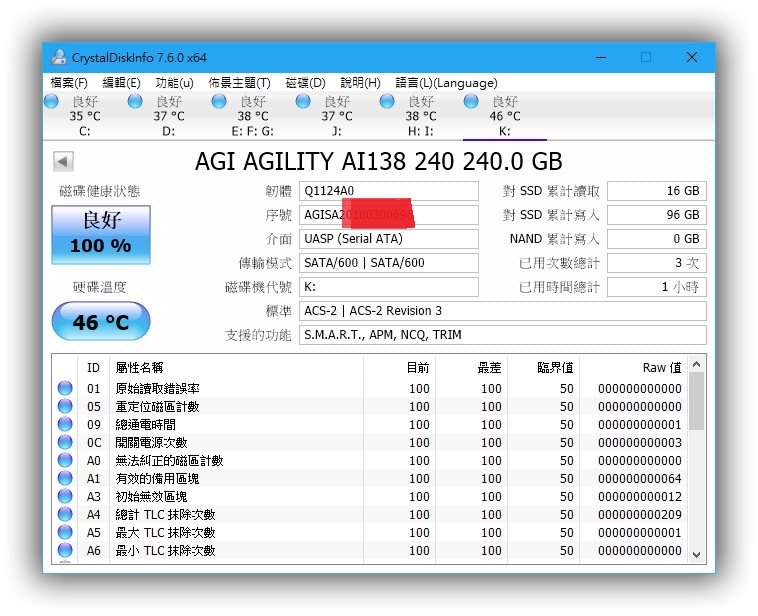
Task: Click the 46 °C temperature button
Action: (101, 321)
